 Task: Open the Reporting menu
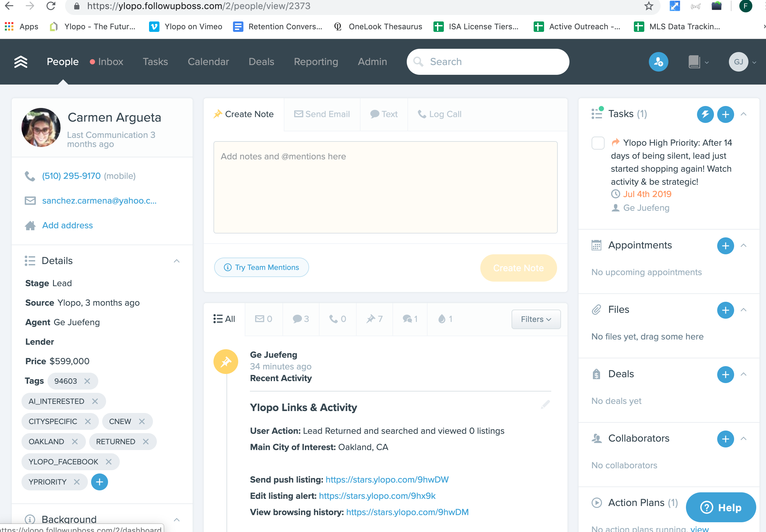coord(315,62)
